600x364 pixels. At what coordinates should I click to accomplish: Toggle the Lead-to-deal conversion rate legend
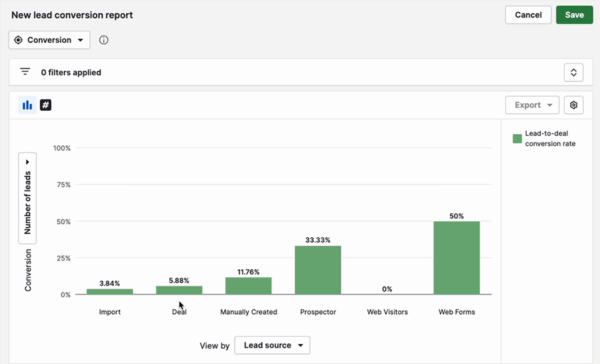pyautogui.click(x=549, y=139)
